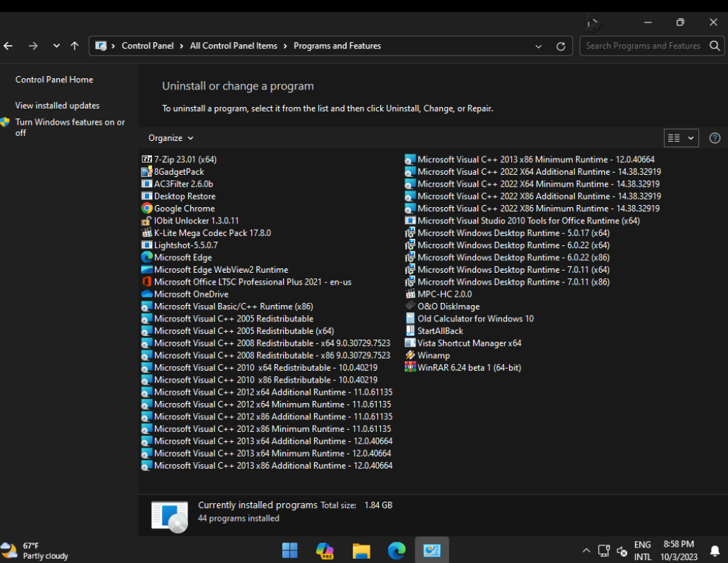Image resolution: width=728 pixels, height=563 pixels.
Task: Open Control Panel Home link
Action: point(54,80)
